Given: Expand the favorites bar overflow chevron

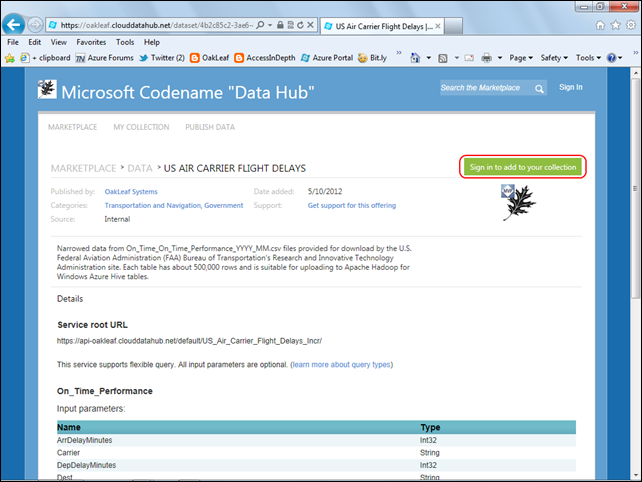Looking at the screenshot, I should [x=399, y=53].
